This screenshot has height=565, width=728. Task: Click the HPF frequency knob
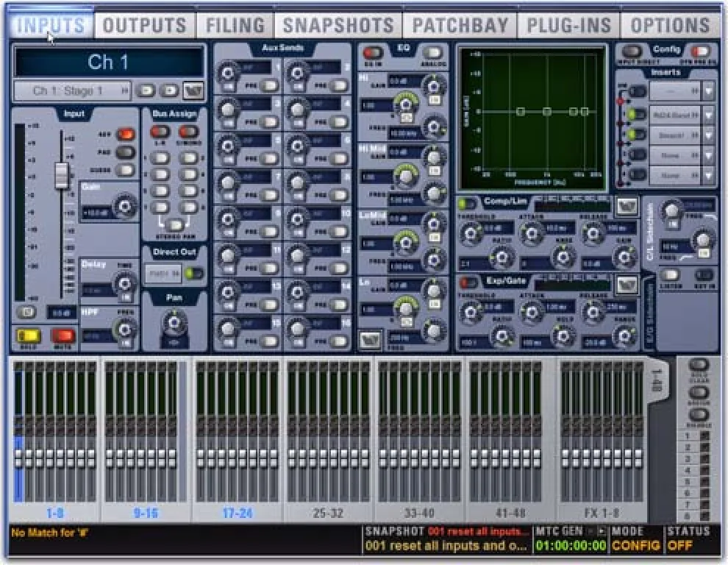[x=124, y=330]
